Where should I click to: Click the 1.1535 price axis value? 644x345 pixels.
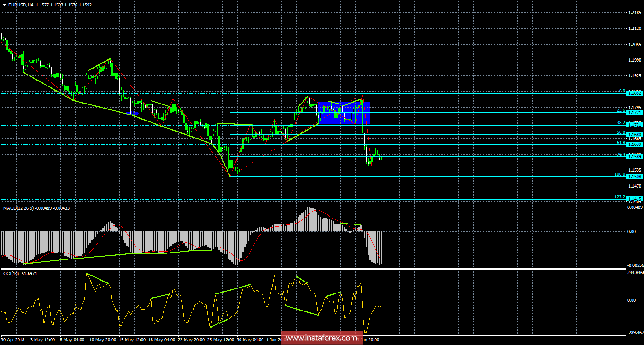[635, 170]
